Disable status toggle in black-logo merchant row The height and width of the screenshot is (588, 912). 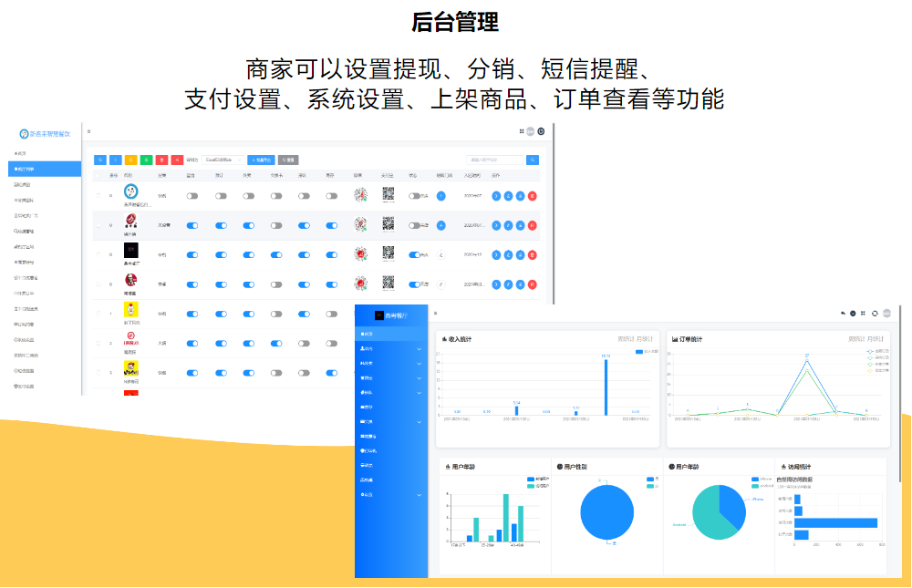click(414, 254)
